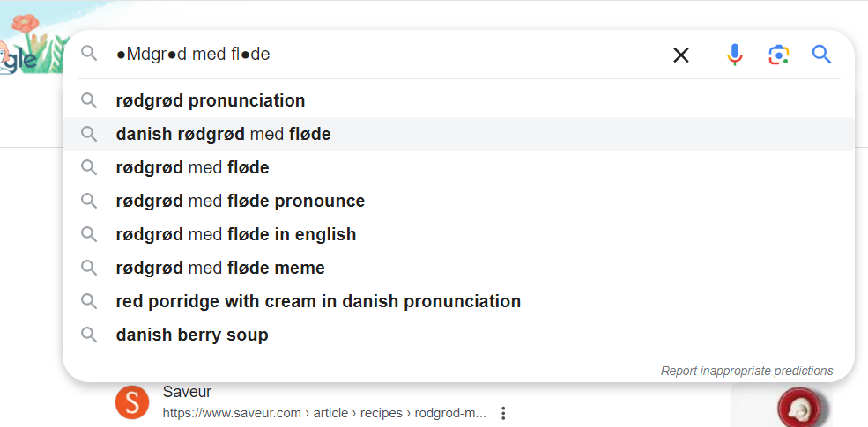
Task: Click the Google doodle logo
Action: pyautogui.click(x=26, y=48)
